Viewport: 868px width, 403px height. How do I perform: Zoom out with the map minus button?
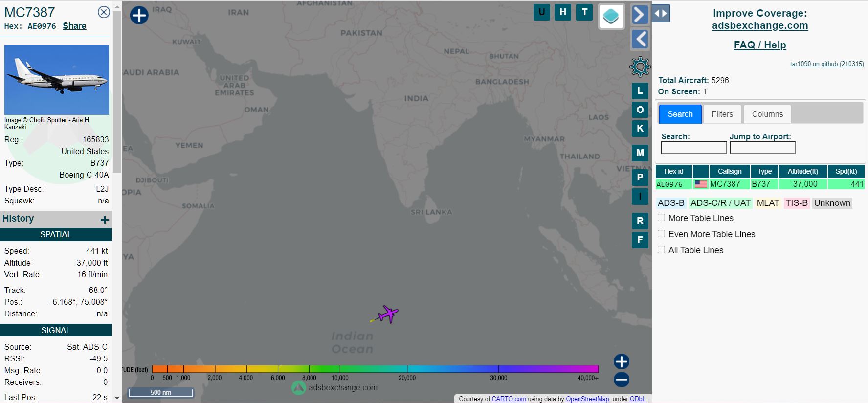coord(622,379)
